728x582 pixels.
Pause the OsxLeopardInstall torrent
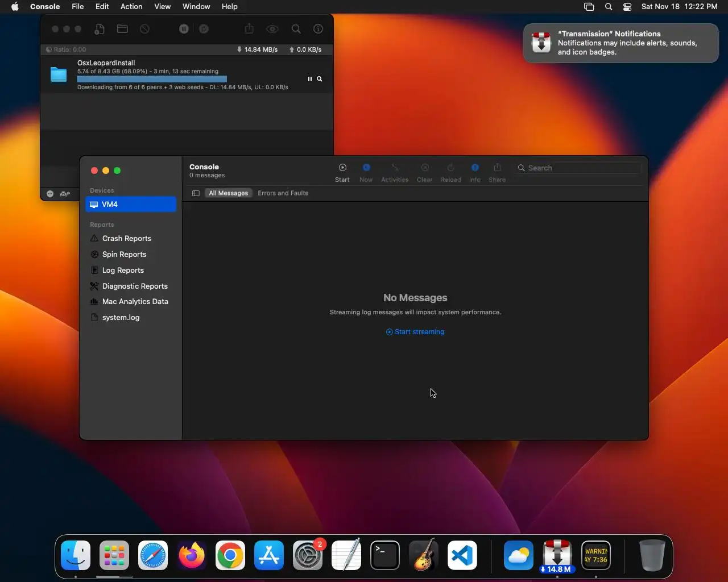pyautogui.click(x=310, y=79)
